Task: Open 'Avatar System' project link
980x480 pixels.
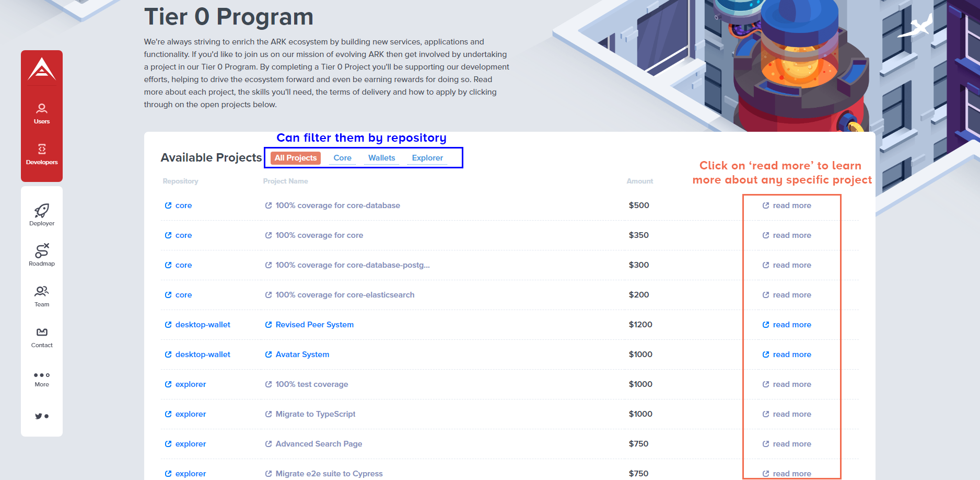Action: 297,355
